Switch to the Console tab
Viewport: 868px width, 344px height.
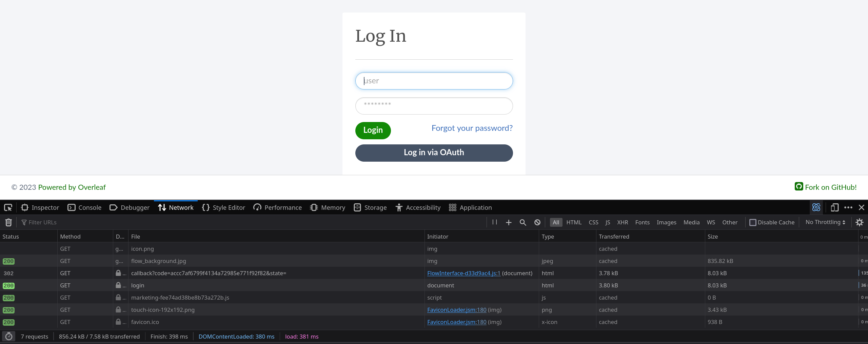pos(84,207)
